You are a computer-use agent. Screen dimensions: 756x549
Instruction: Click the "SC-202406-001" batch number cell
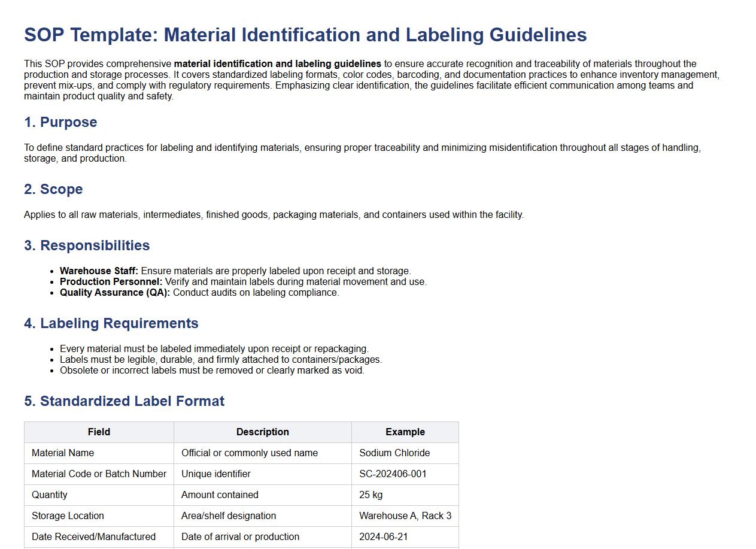pyautogui.click(x=393, y=474)
